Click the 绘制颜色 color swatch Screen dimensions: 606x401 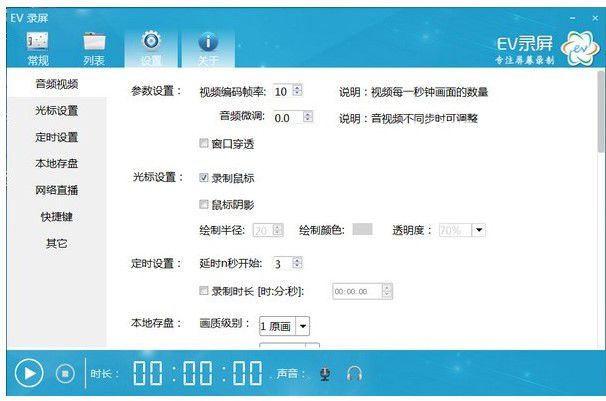tap(362, 229)
